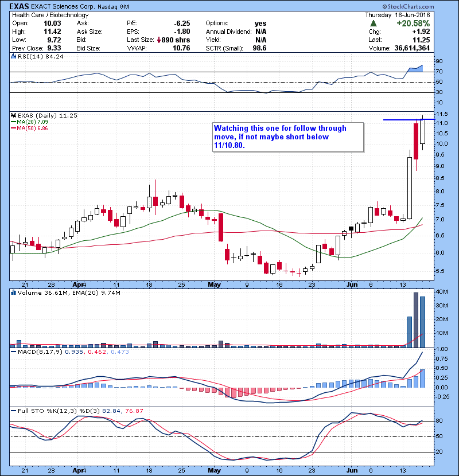
Task: Click the Prev Close value 9.33
Action: point(54,48)
